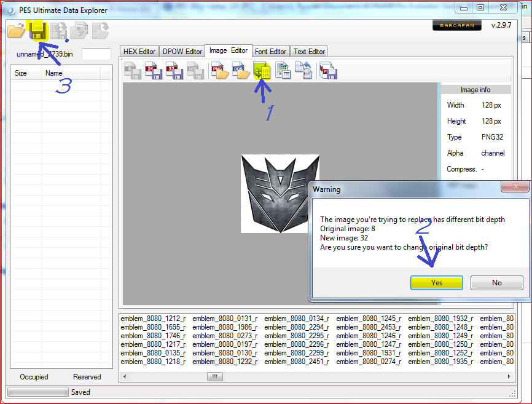This screenshot has height=404, width=532.
Task: Click the save all images icon
Action: pyautogui.click(x=328, y=71)
